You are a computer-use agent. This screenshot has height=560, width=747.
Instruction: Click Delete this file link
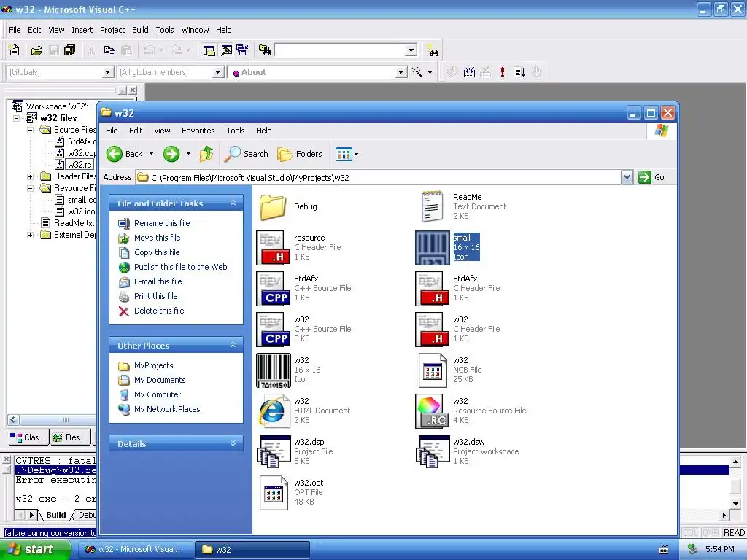159,311
